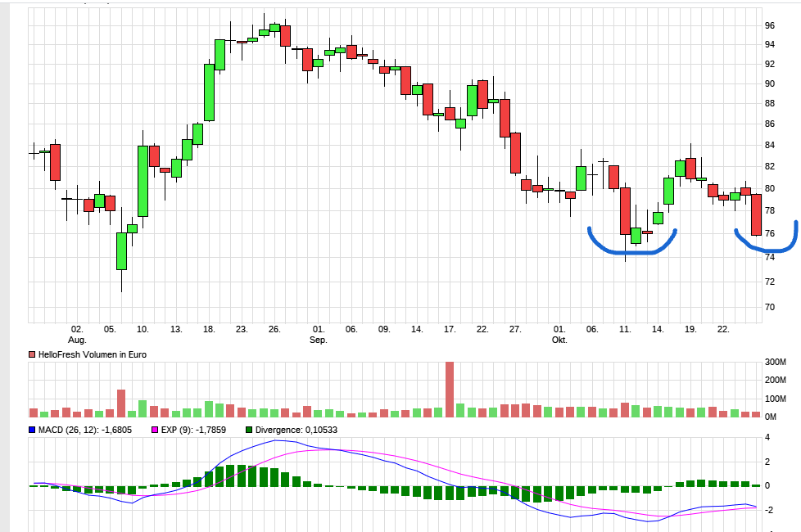This screenshot has height=532, width=801.
Task: Click the '84' price axis label
Action: tap(769, 145)
